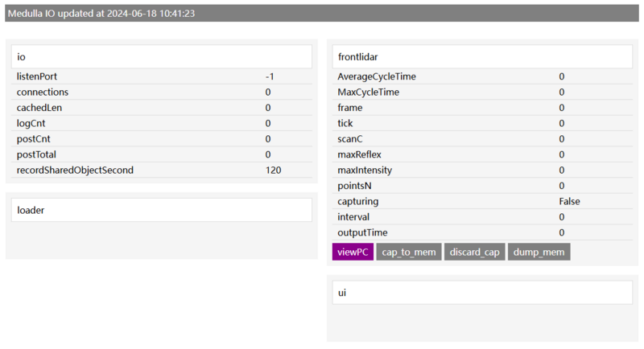644x349 pixels.
Task: Click the Medulla IO updated title bar
Action: coord(322,14)
